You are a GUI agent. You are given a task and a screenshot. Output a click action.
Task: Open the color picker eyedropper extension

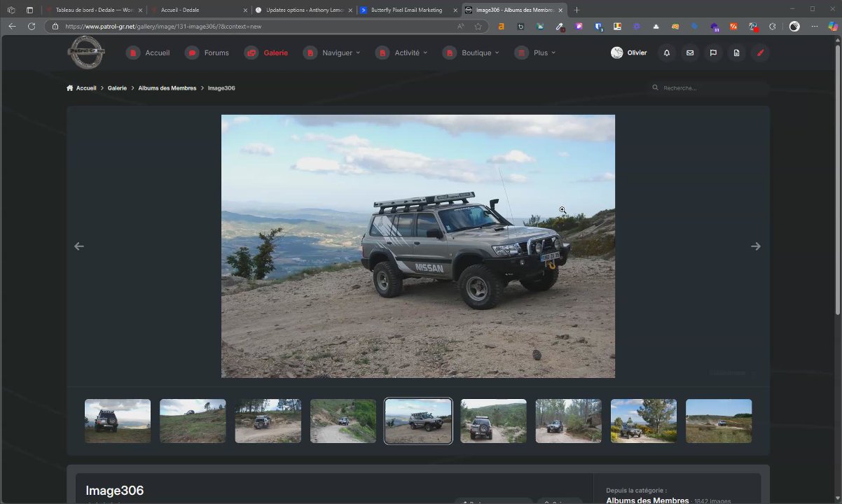coord(560,26)
